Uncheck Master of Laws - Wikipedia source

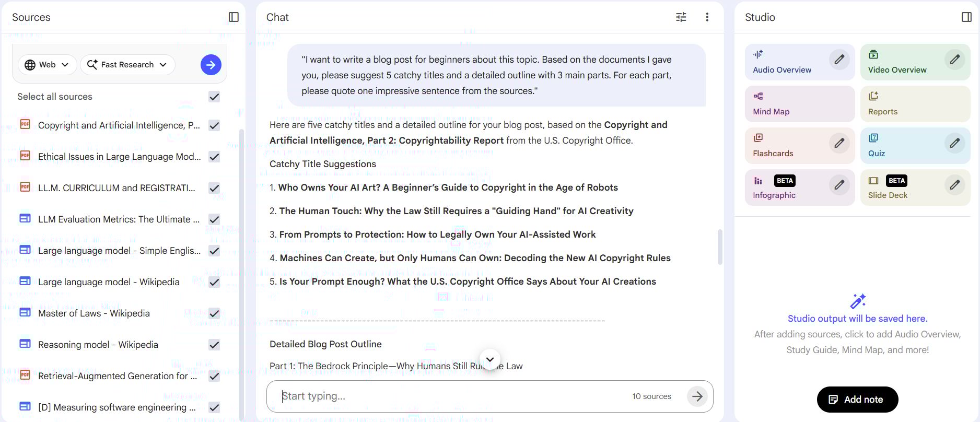point(214,313)
